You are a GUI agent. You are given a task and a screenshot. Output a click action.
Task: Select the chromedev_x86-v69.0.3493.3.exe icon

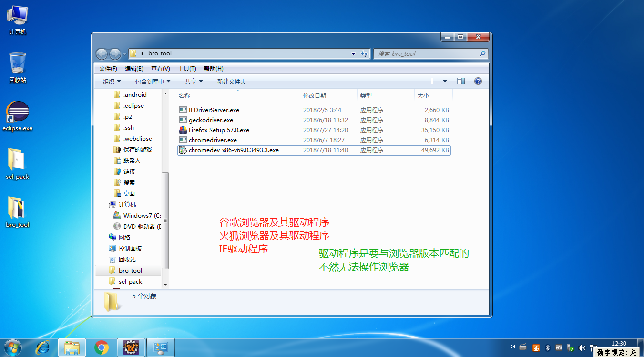[183, 150]
